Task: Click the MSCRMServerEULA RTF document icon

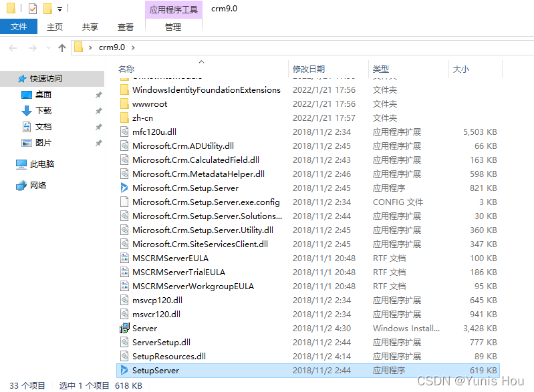Action: [x=125, y=258]
